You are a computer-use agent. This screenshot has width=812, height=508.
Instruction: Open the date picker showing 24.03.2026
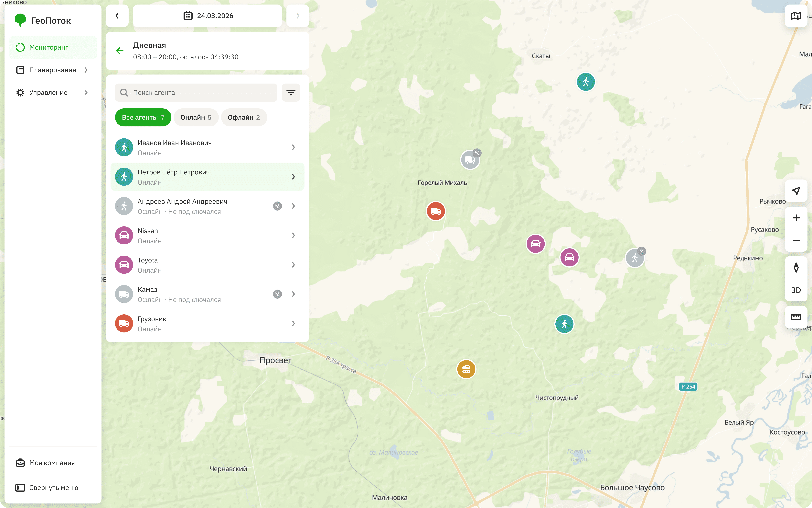click(207, 16)
